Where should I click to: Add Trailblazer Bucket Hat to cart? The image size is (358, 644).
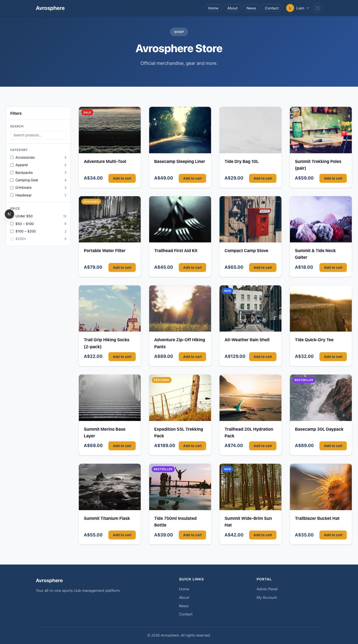333,535
